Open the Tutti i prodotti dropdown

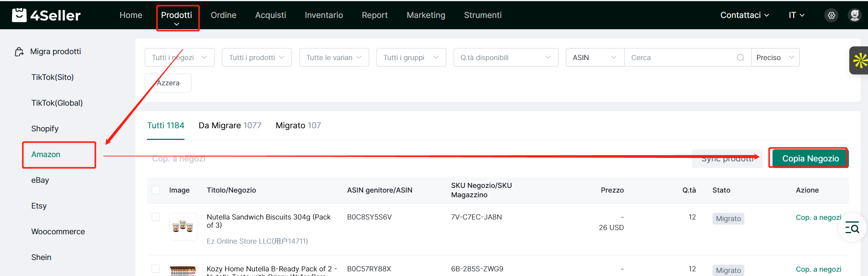coord(257,57)
